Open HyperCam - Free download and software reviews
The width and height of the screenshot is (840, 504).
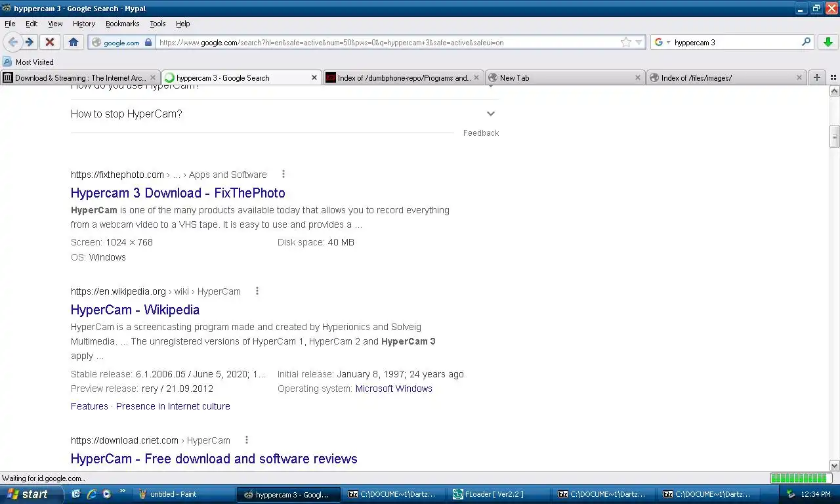coord(214,459)
